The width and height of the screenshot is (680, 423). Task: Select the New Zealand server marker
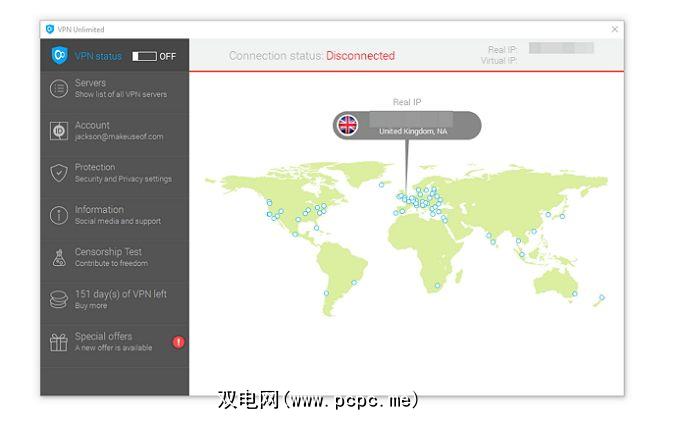pos(602,297)
